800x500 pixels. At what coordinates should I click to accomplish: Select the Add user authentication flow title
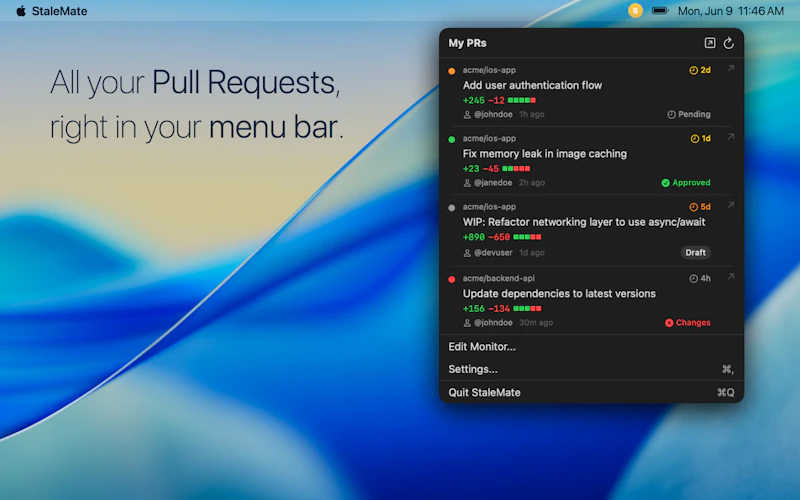pyautogui.click(x=532, y=85)
